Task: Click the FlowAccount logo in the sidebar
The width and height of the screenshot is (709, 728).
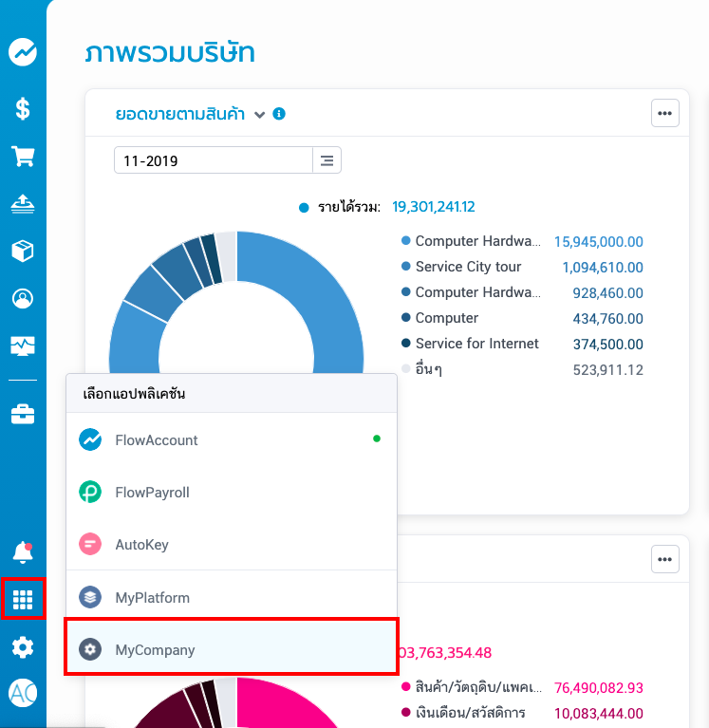Action: pos(23,51)
